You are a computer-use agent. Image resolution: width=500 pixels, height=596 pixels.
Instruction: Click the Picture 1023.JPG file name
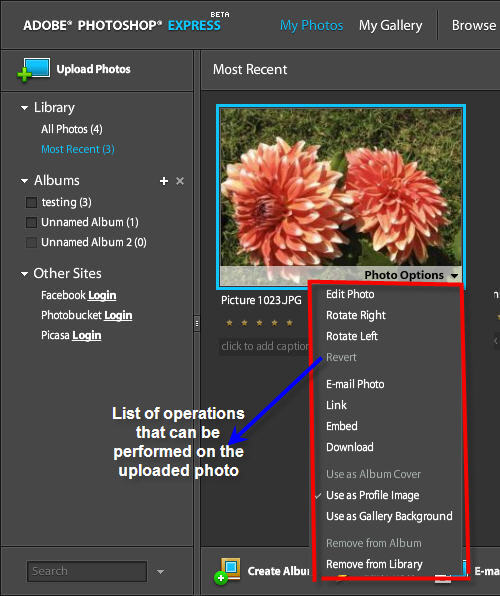pos(261,300)
